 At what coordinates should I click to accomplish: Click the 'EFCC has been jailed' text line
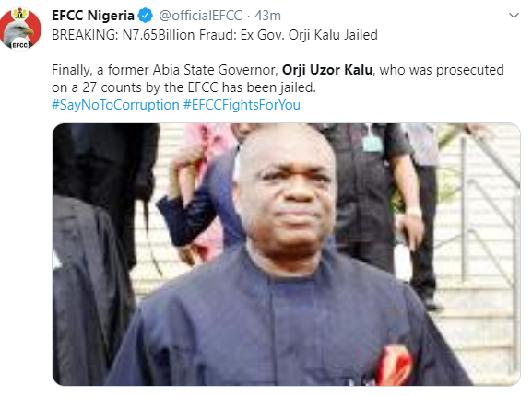point(252,87)
